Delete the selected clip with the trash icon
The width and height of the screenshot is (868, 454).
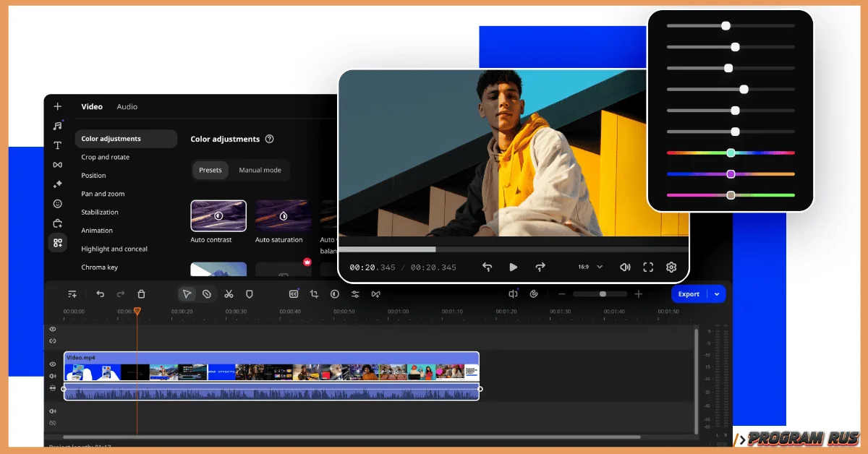141,294
